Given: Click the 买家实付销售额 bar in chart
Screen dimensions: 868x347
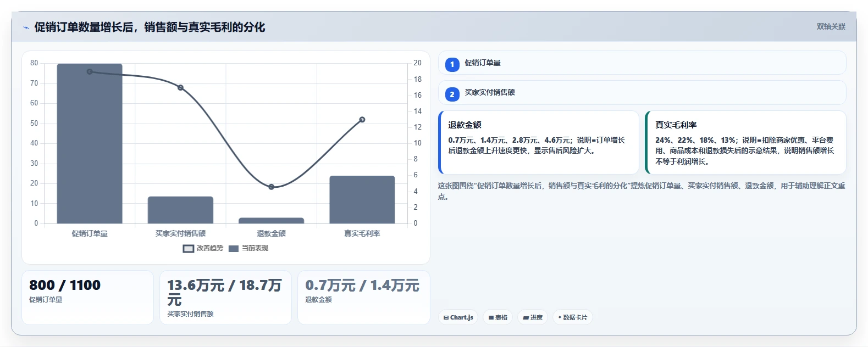Looking at the screenshot, I should (x=180, y=210).
